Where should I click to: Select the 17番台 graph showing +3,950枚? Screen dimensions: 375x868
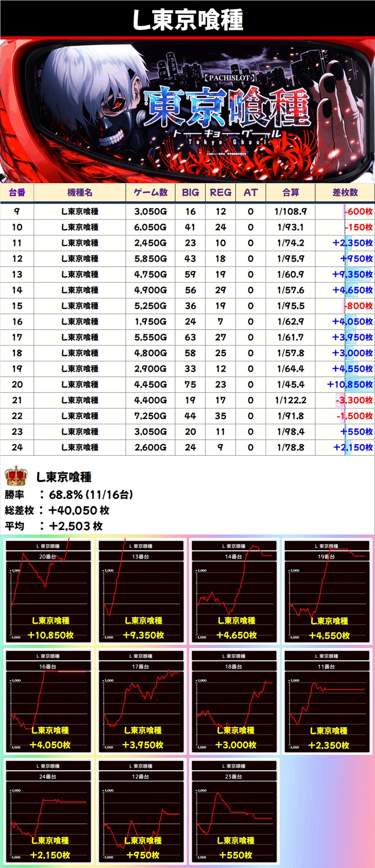tap(141, 701)
